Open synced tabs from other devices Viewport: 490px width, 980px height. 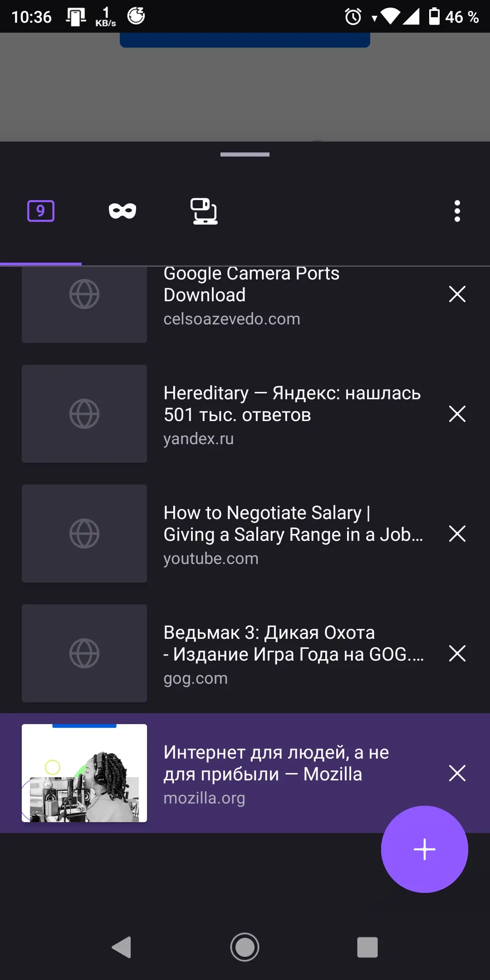pos(204,211)
